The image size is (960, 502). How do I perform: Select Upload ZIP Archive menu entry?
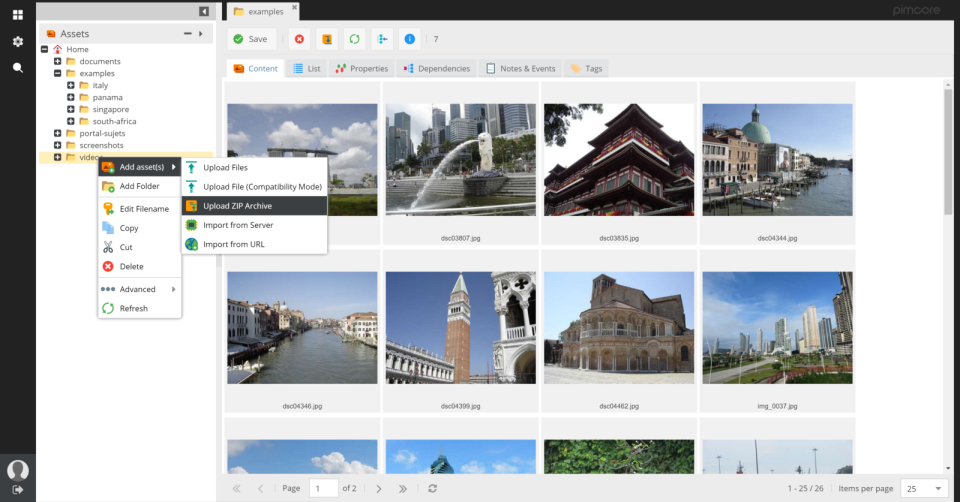coord(237,206)
